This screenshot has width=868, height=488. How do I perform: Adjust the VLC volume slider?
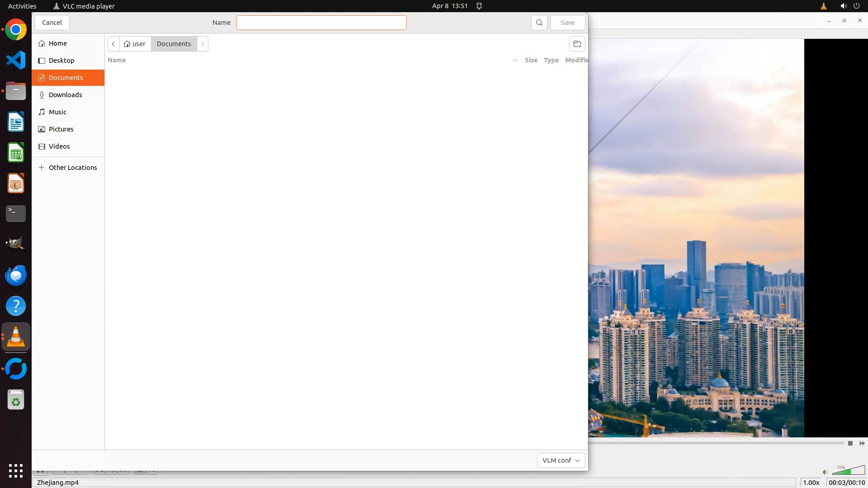(x=848, y=471)
